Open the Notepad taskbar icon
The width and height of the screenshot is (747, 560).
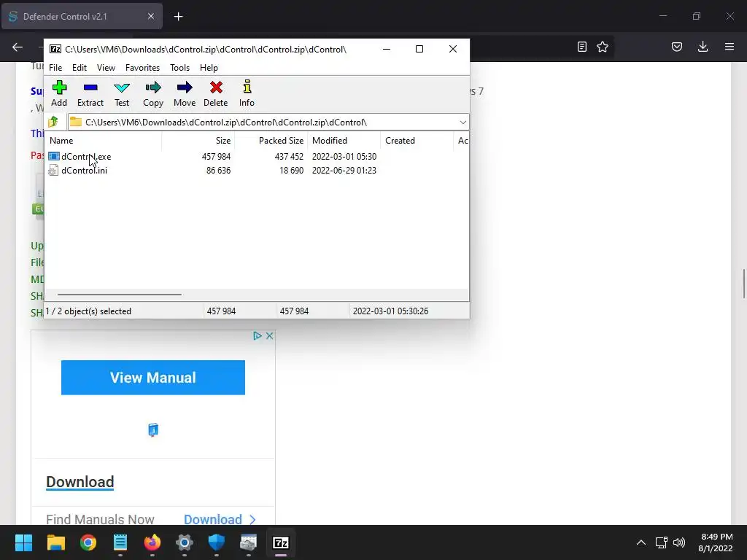tap(120, 542)
